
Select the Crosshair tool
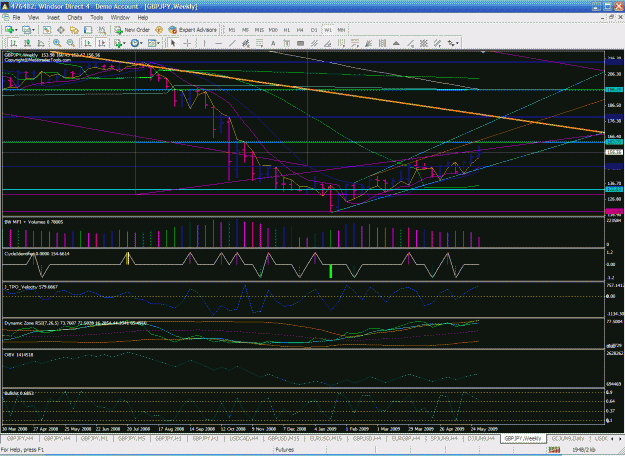point(187,43)
